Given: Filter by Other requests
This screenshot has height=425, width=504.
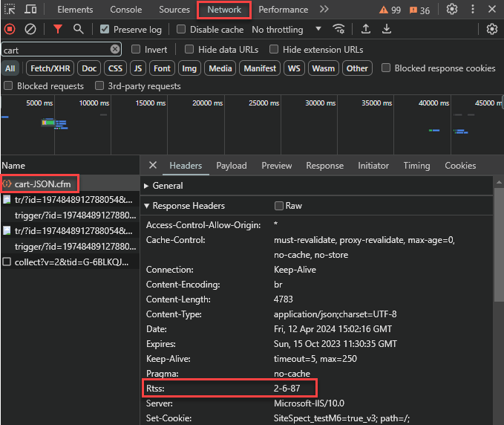Looking at the screenshot, I should pos(357,68).
